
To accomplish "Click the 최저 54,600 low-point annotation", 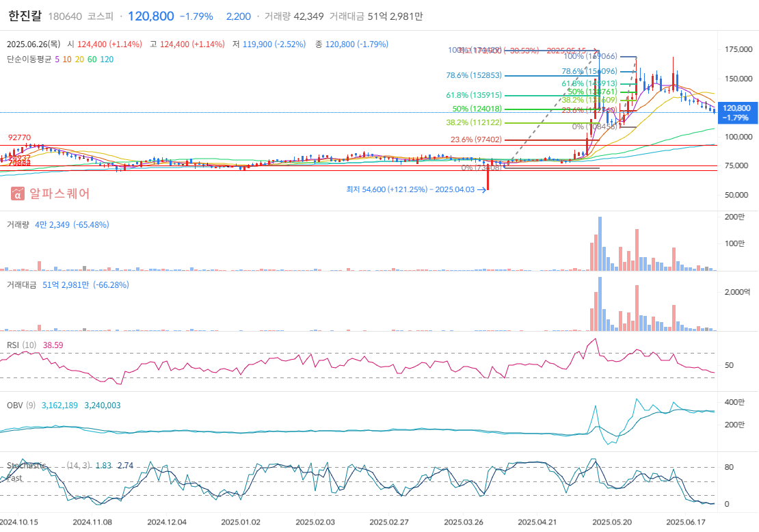I will (416, 190).
